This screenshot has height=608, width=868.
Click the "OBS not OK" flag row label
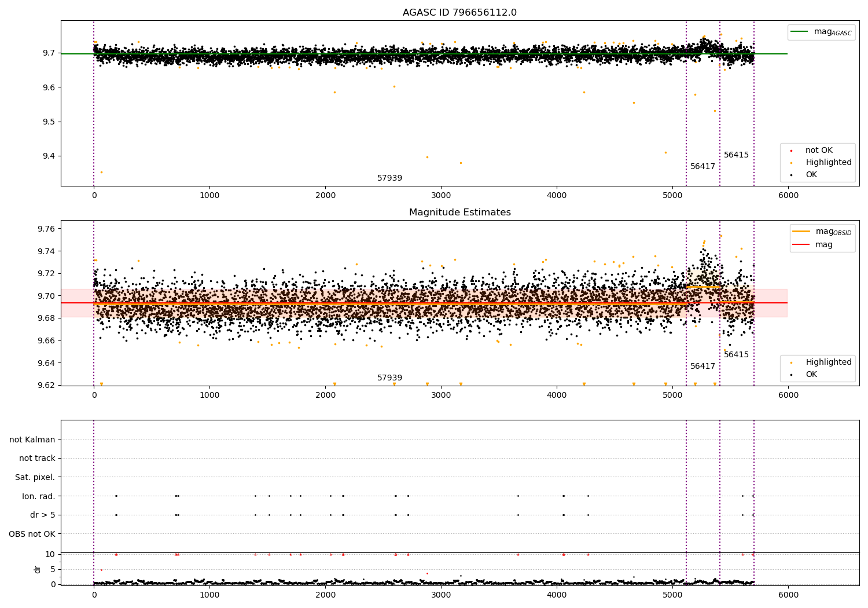pyautogui.click(x=32, y=534)
